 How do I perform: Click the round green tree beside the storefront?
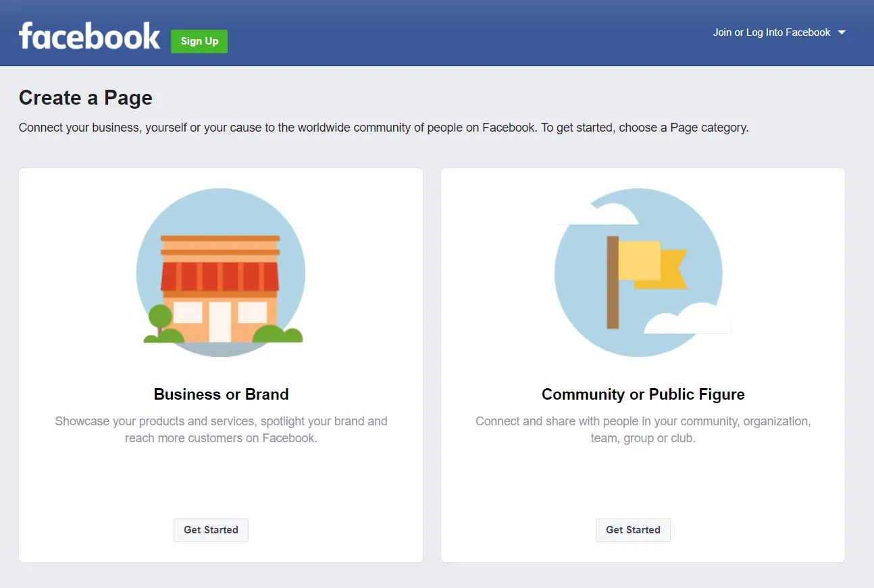(160, 316)
